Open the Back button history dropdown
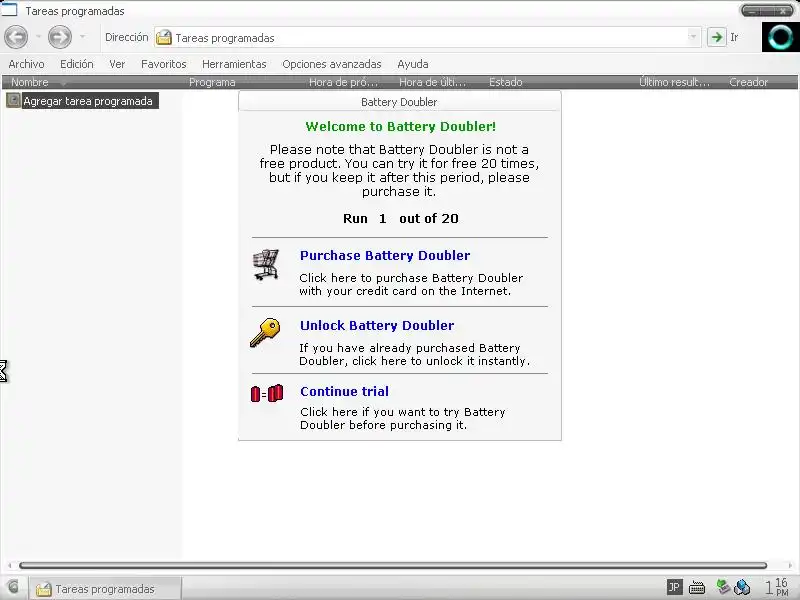Screen dimensions: 800x600 click(38, 37)
